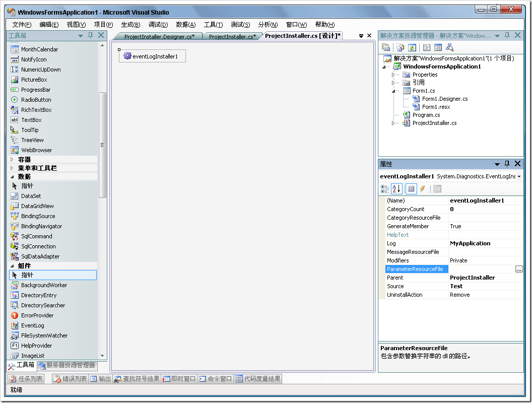Viewport: 532px width, 403px height.
Task: Open the active files dropdown arrow in tab bar
Action: [x=361, y=36]
